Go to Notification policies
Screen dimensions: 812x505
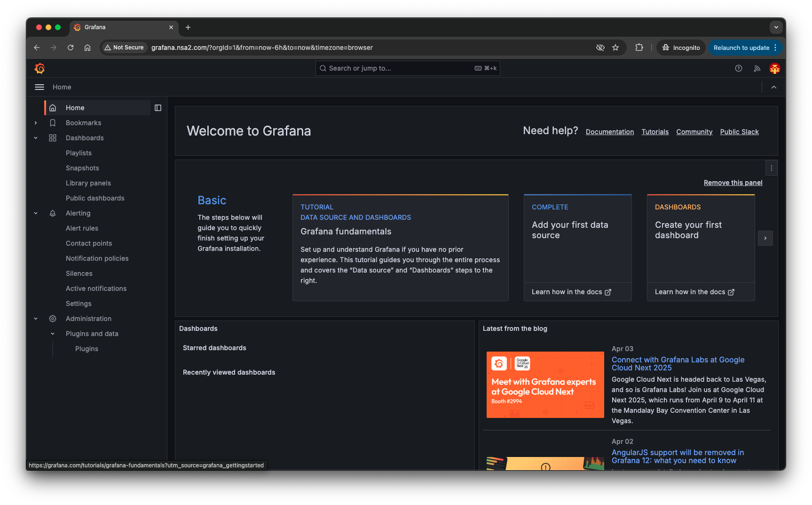[97, 258]
